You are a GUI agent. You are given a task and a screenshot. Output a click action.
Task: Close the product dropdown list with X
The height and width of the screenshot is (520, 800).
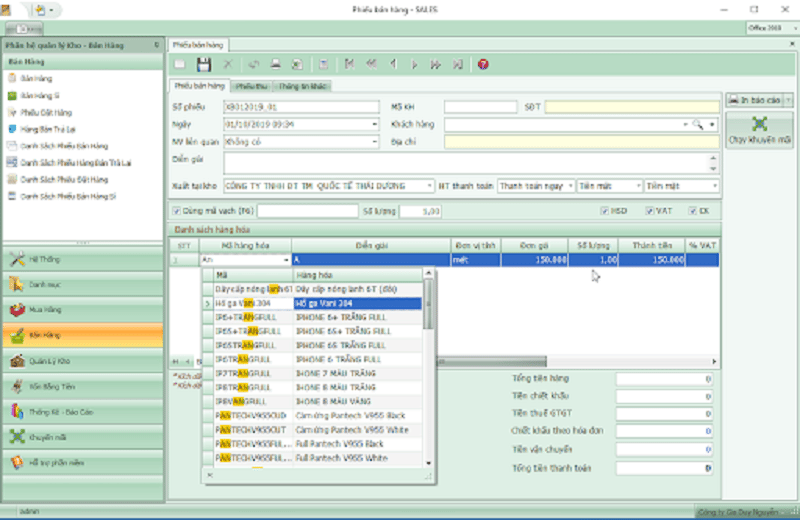(210, 475)
